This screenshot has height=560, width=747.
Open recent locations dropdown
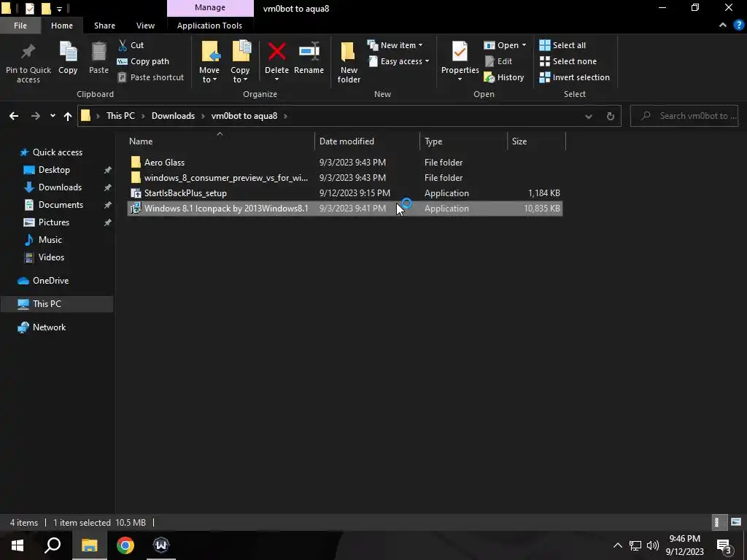(x=53, y=116)
